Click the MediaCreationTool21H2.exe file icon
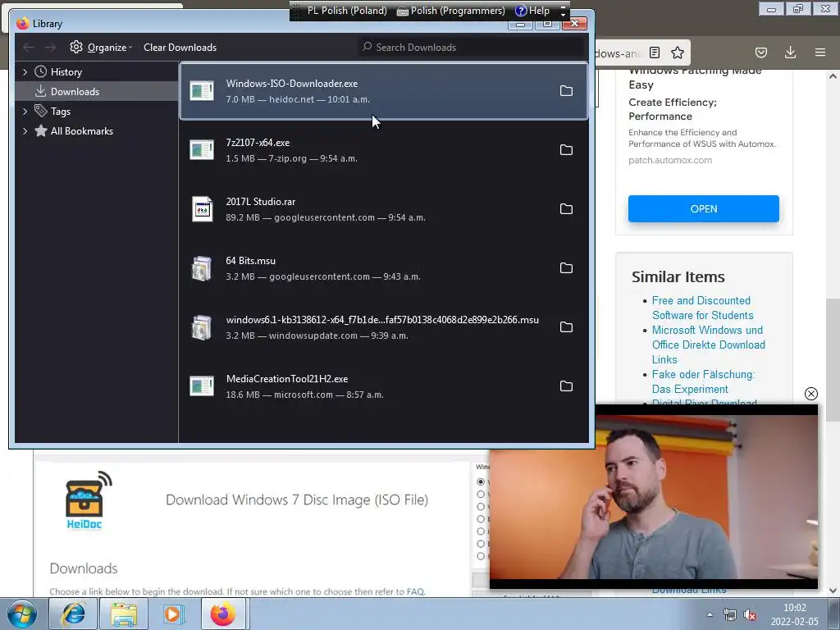The width and height of the screenshot is (840, 630). [x=202, y=386]
